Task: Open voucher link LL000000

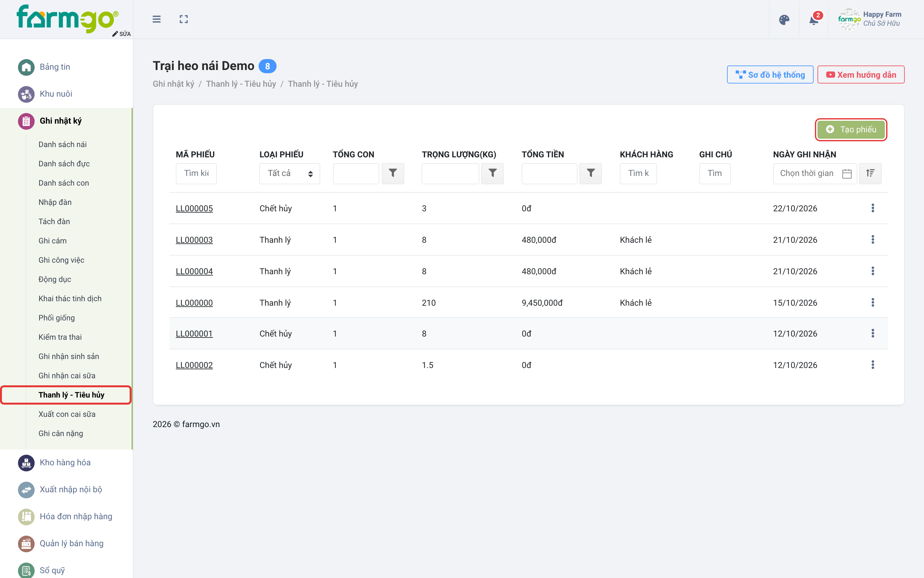Action: (194, 303)
